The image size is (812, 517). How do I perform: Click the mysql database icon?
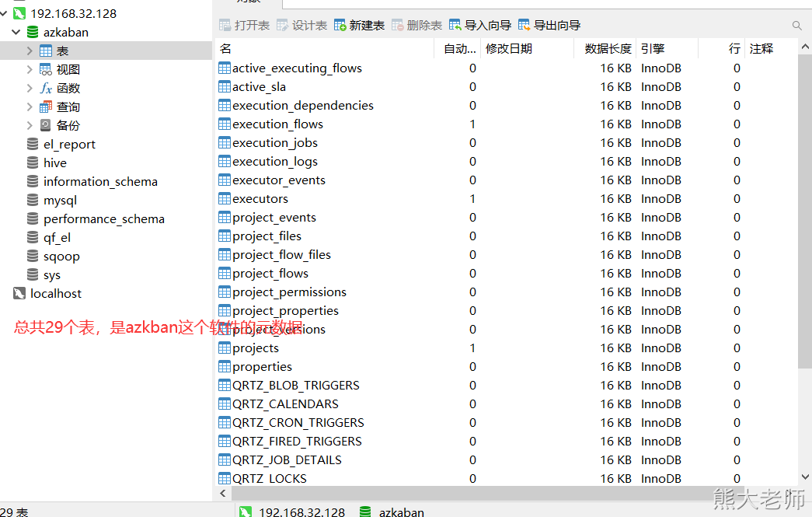coord(33,200)
